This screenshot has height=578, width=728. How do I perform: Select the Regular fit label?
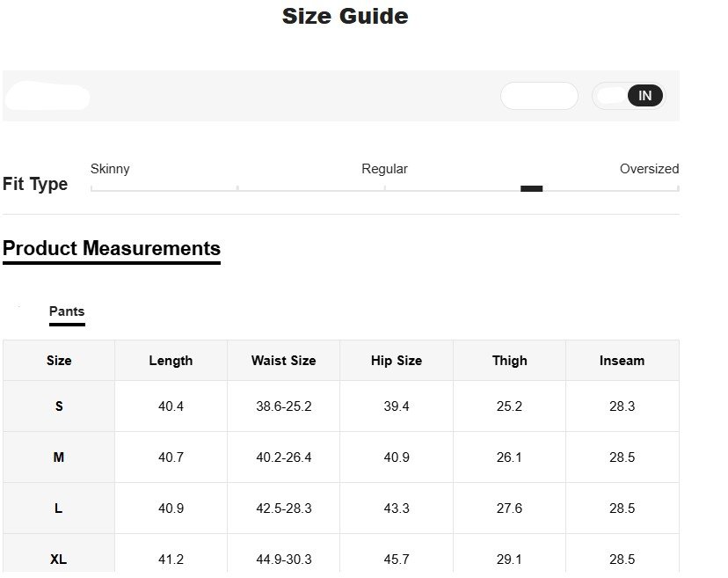pos(384,169)
